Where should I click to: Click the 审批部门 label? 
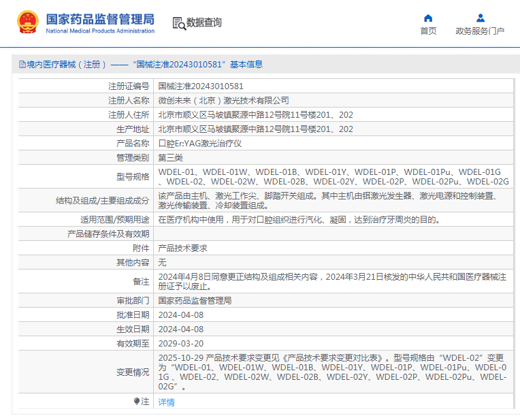(x=133, y=301)
